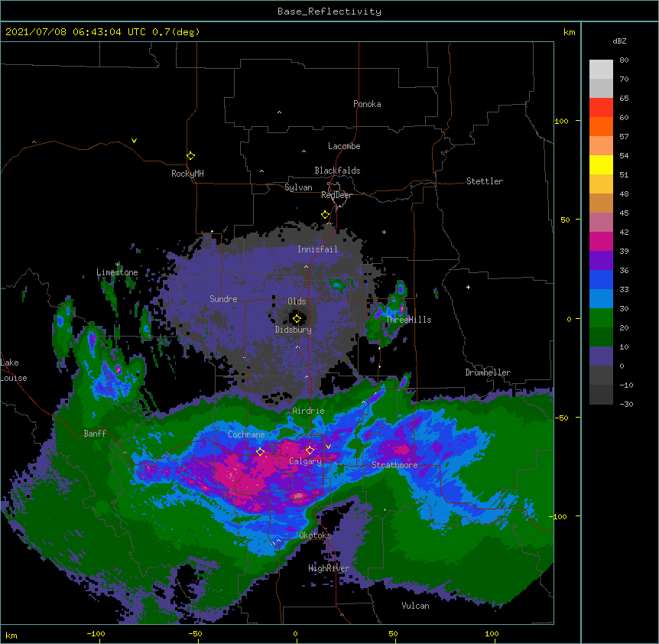Select the yellow diamond marker below Cochrane label
The width and height of the screenshot is (659, 644).
point(260,452)
